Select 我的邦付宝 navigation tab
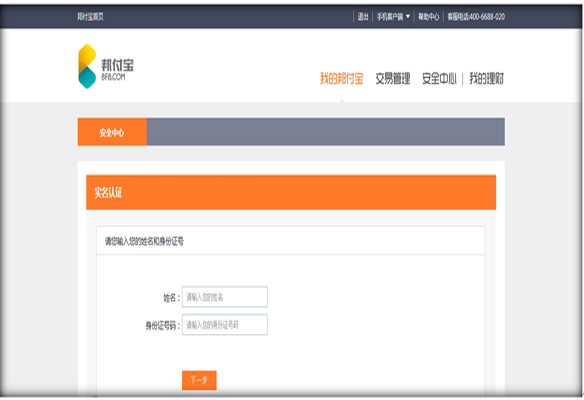This screenshot has width=584, height=400. 342,78
